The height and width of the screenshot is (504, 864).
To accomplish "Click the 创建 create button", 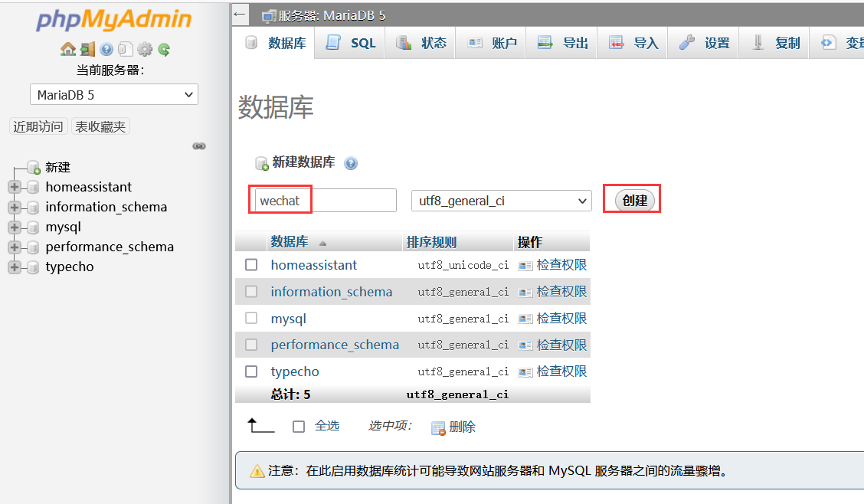I will (x=635, y=201).
